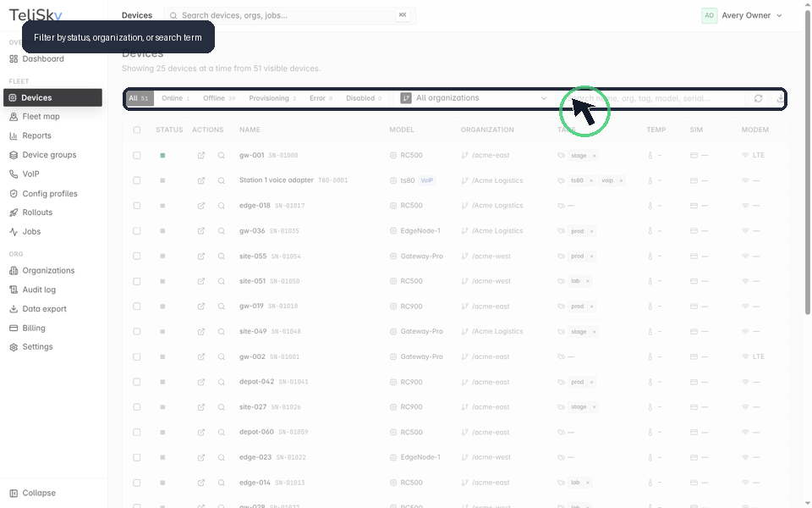812x508 pixels.
Task: Click the refresh devices icon
Action: click(758, 98)
